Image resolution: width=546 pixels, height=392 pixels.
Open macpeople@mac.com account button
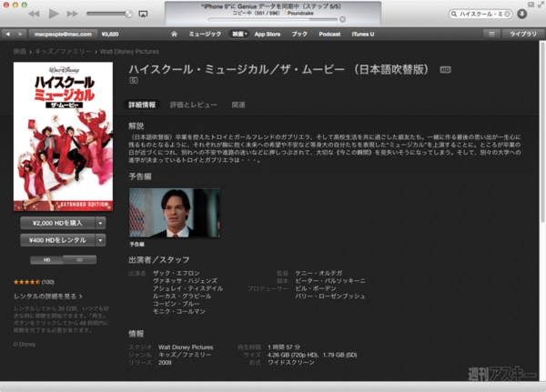63,35
